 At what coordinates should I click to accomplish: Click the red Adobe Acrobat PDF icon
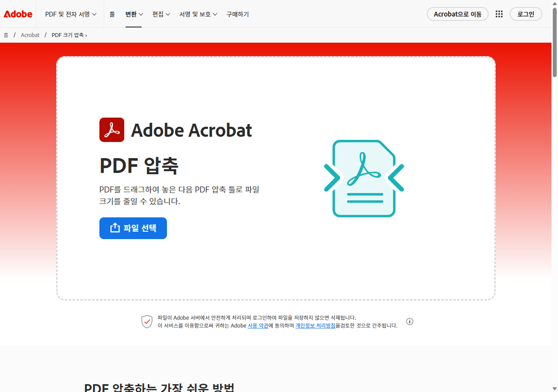click(112, 129)
